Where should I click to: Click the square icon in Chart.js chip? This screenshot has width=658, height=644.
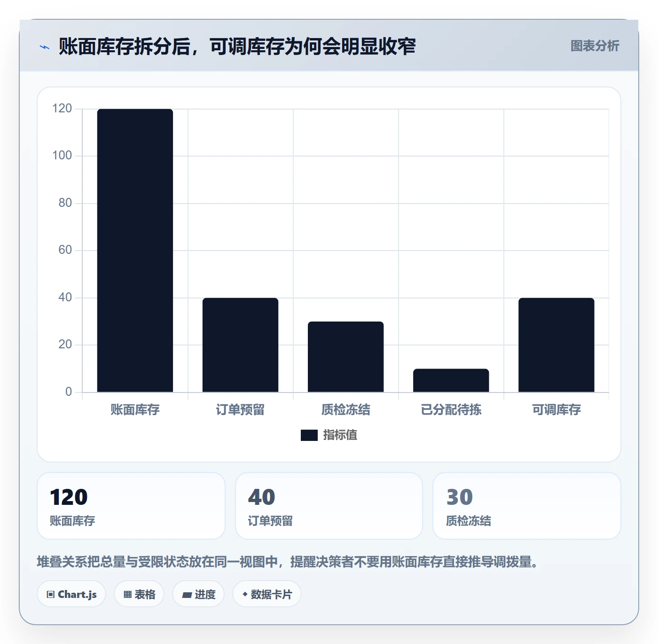pyautogui.click(x=51, y=595)
